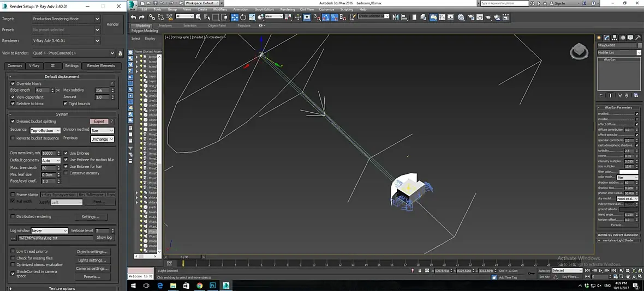This screenshot has width=644, height=291.
Task: Open the Rendering menu
Action: (x=287, y=9)
